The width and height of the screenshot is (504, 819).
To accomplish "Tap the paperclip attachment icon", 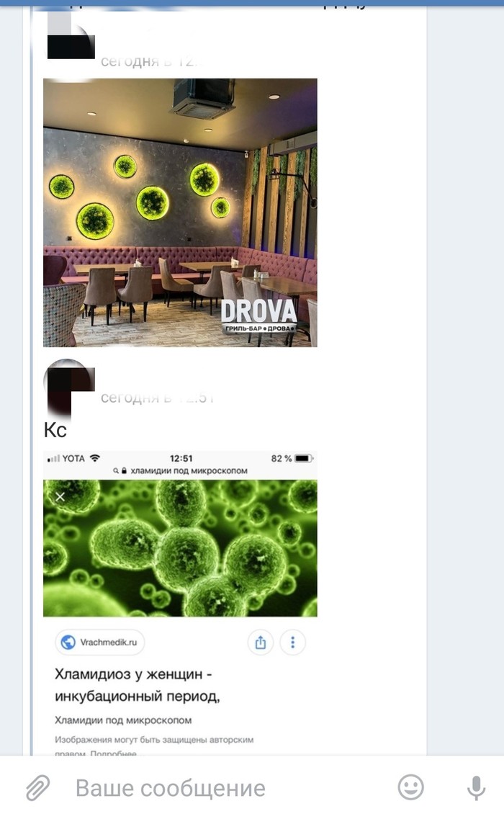I will tap(37, 787).
